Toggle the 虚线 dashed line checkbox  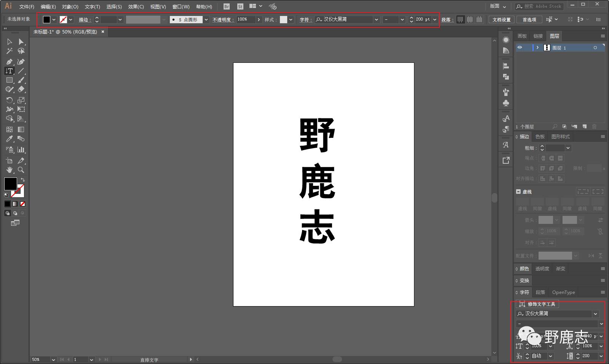tap(518, 192)
